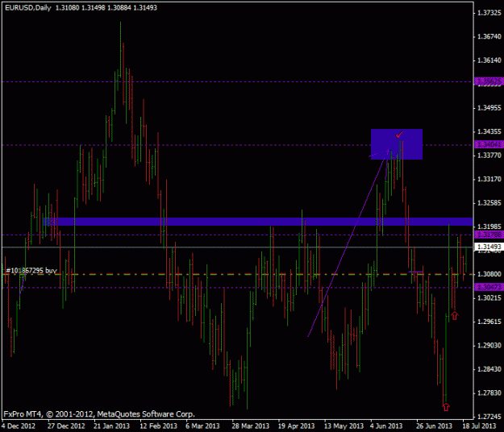Click the EURUSD,Daily chart title
The height and width of the screenshot is (432, 504).
28,7
